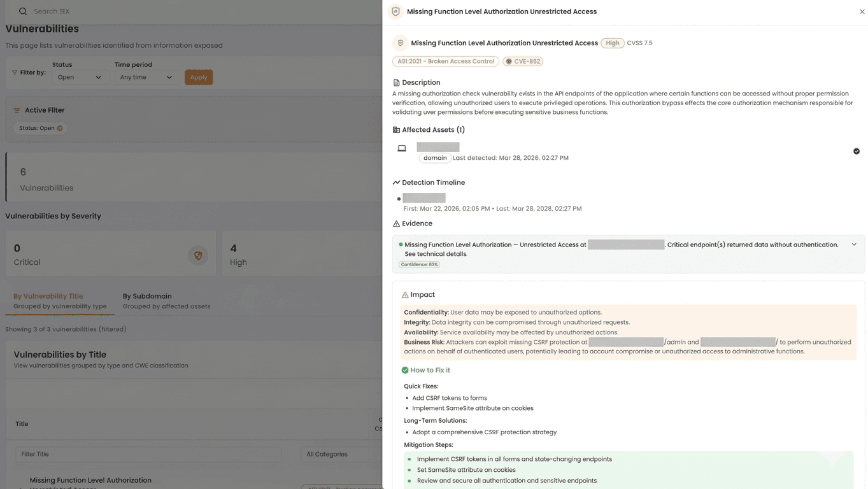Click into the Filter Title field

pos(148,454)
